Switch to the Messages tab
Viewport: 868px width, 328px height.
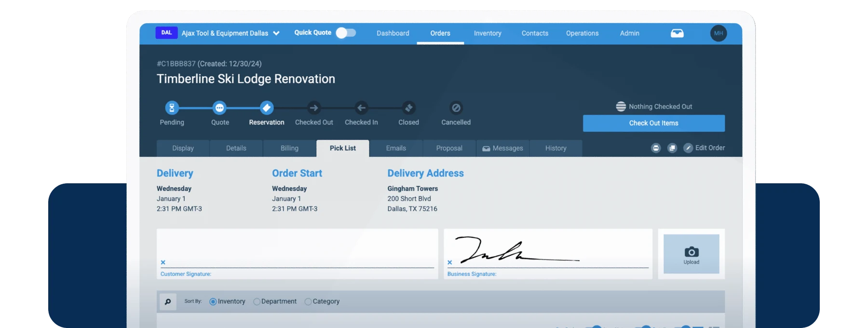[x=503, y=148]
